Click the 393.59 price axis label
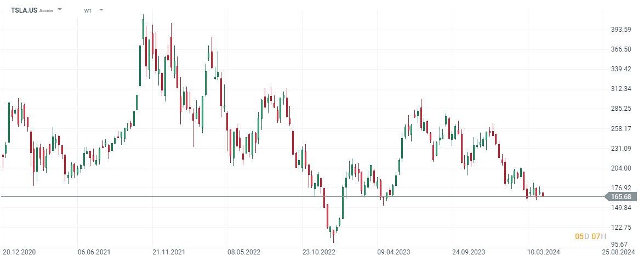Viewport: 644px width, 261px height. coord(622,30)
